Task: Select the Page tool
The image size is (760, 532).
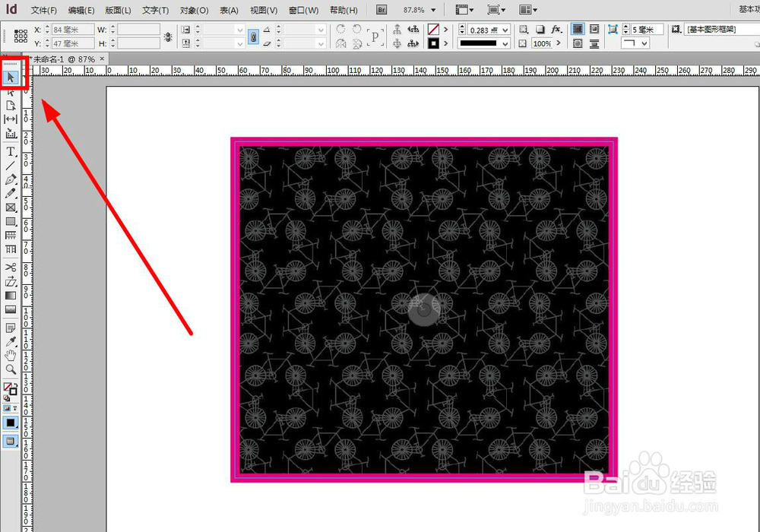Action: (x=11, y=105)
